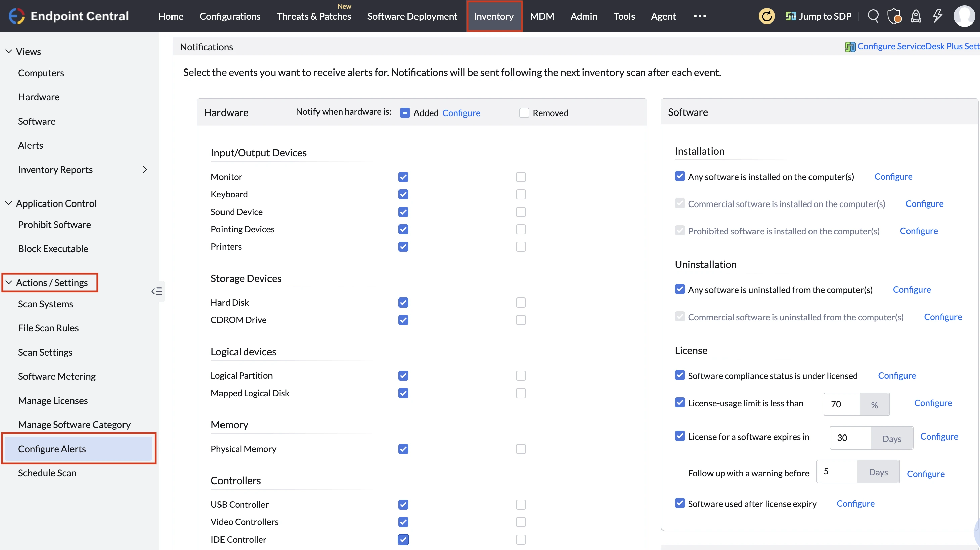The image size is (980, 550).
Task: Click the lightning bolt quick actions icon
Action: pos(937,16)
